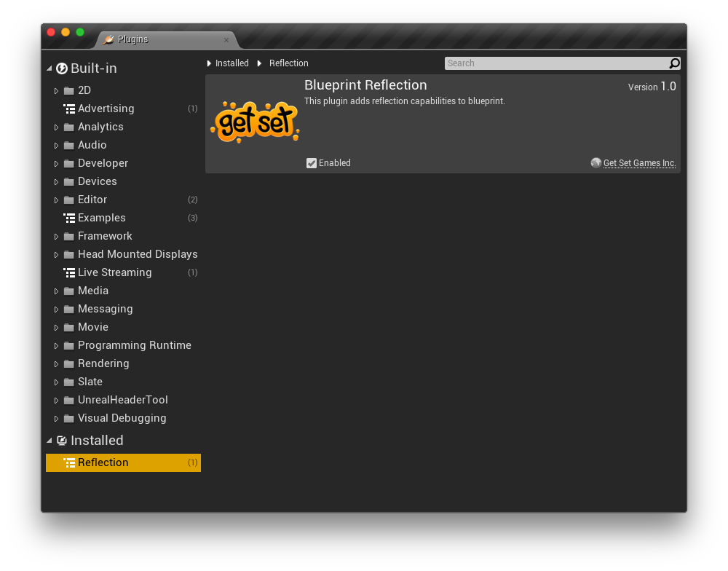This screenshot has width=728, height=571.
Task: Expand the Devices category arrow
Action: [56, 182]
